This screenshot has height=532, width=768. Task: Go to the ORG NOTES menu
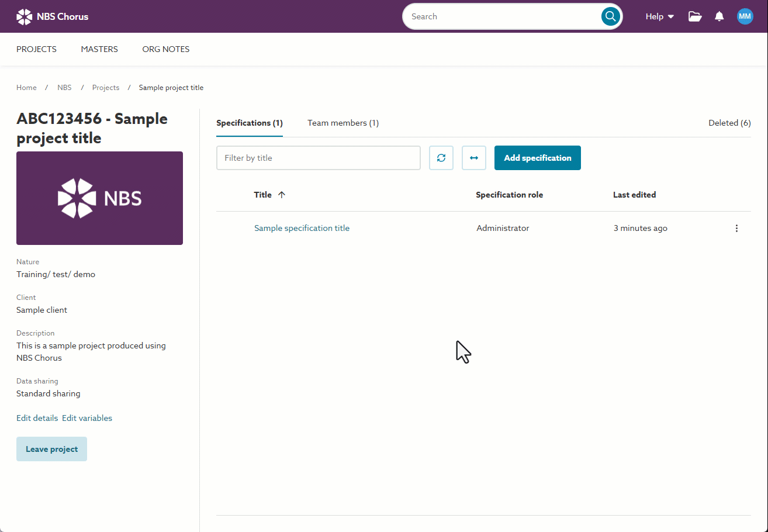tap(166, 49)
